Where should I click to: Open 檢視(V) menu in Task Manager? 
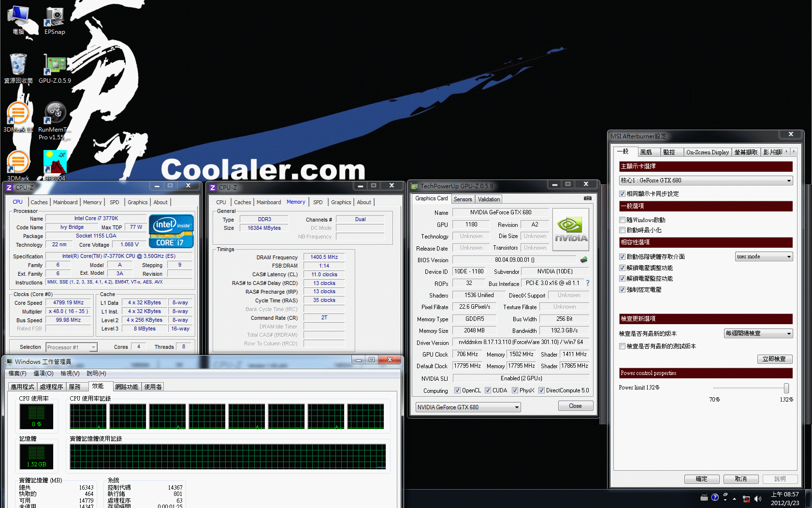click(x=70, y=374)
